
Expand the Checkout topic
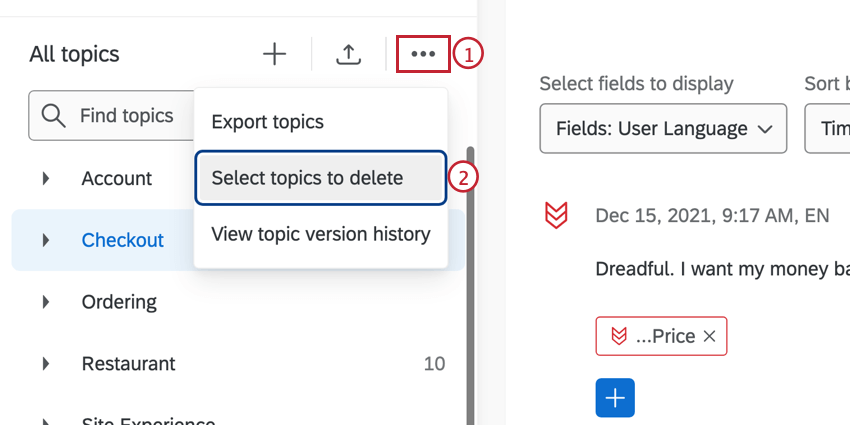45,240
